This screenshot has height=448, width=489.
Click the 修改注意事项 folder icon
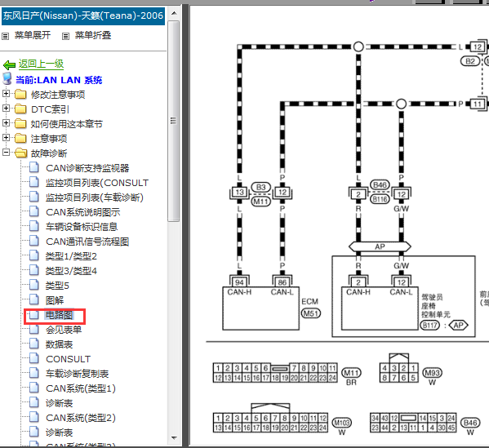pos(20,94)
